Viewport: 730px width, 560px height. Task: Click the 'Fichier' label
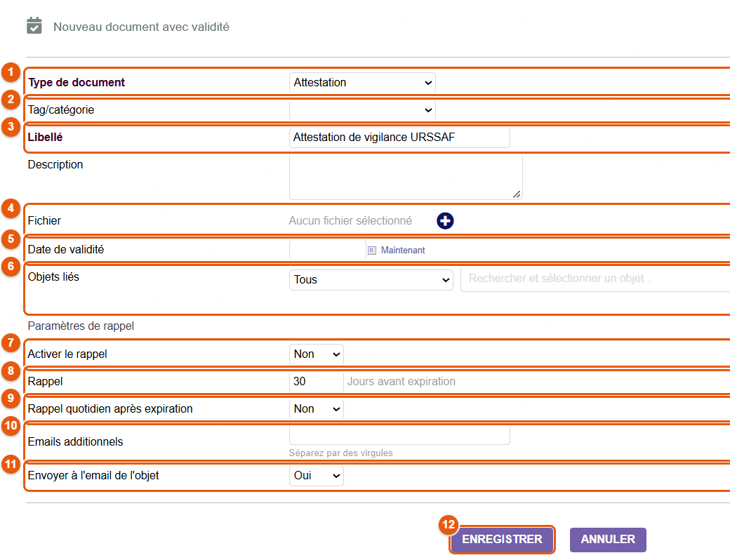pos(44,220)
